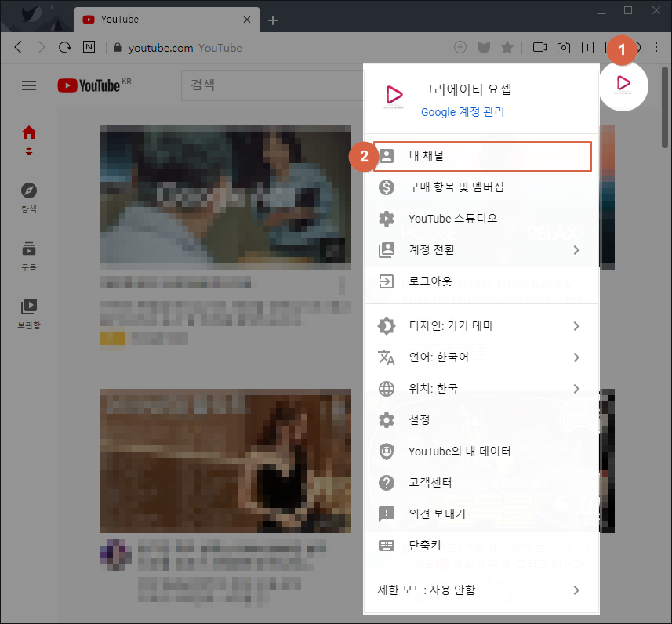Select the YouTube browser tab
The image size is (672, 624).
167,20
